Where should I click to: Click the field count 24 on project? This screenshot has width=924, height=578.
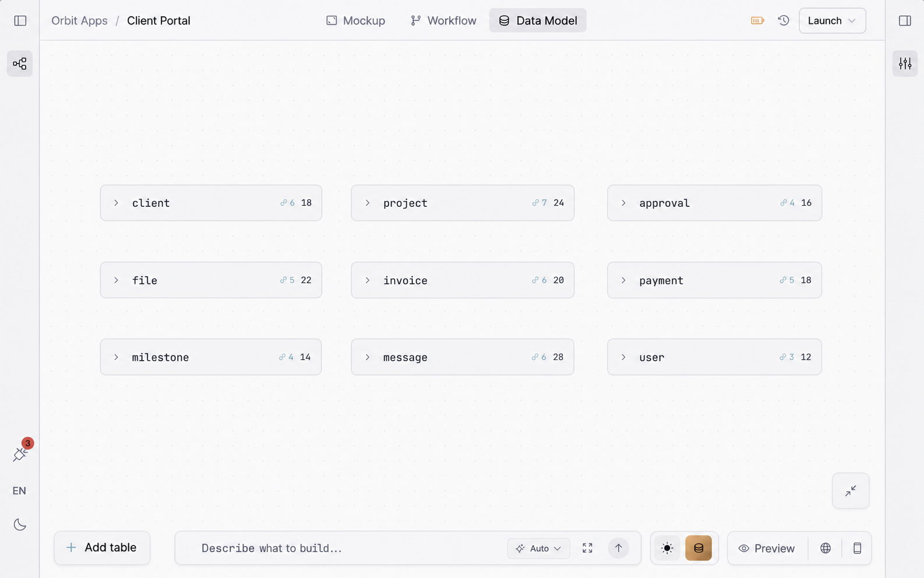click(x=559, y=203)
